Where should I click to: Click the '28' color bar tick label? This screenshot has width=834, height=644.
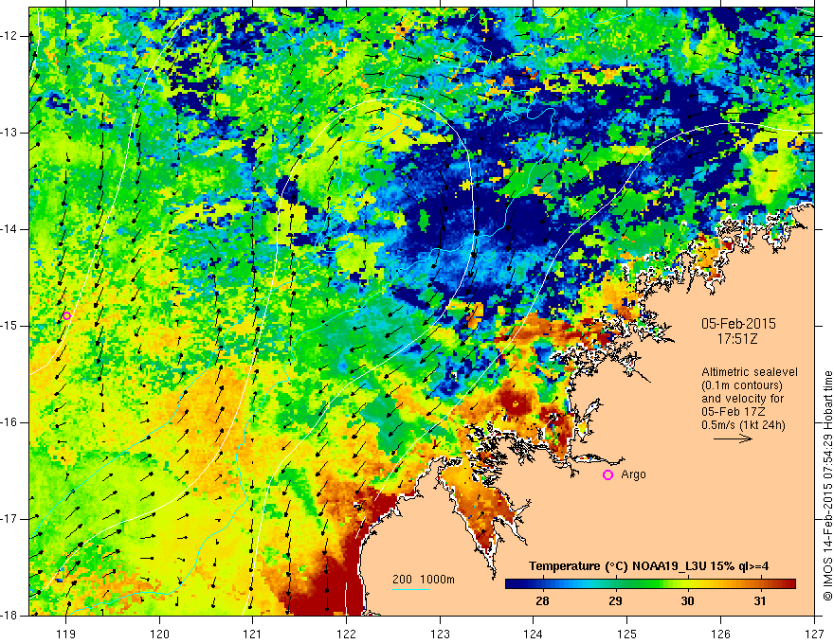542,601
